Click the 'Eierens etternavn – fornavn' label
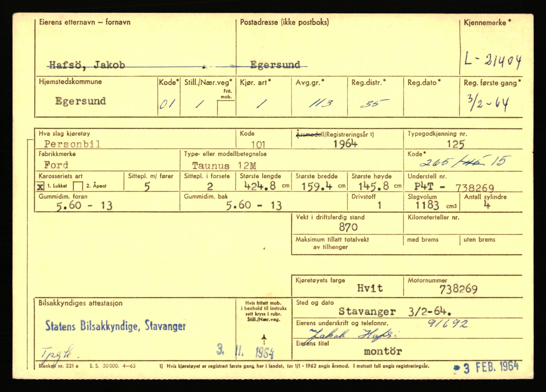The width and height of the screenshot is (546, 392). click(85, 22)
